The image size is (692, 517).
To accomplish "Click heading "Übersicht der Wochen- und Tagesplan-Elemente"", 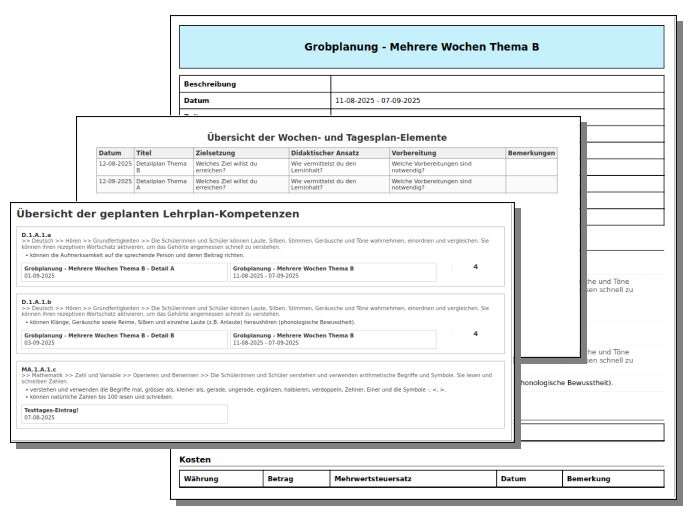I will (327, 137).
